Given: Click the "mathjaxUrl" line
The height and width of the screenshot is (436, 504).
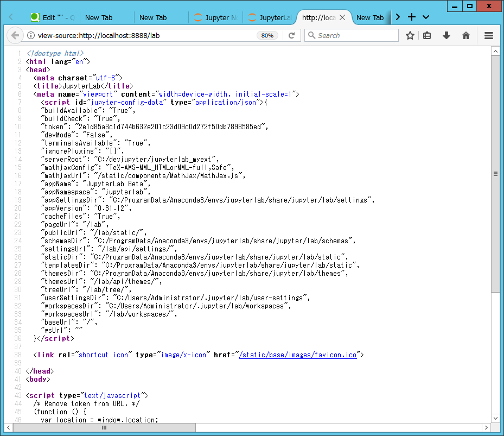Looking at the screenshot, I should 143,176.
